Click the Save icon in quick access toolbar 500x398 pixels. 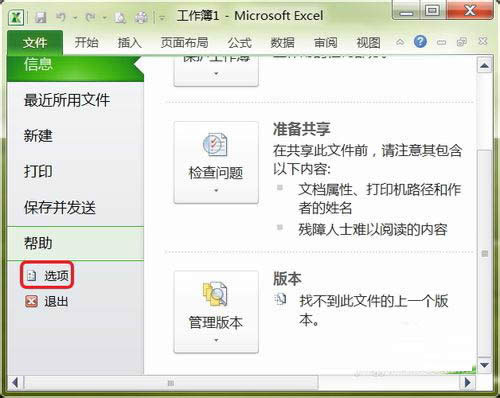tap(41, 17)
